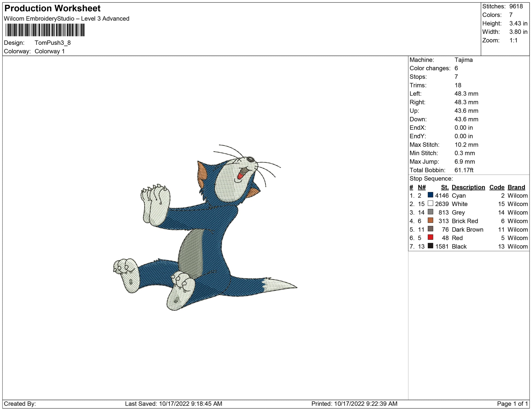This screenshot has height=409, width=532.
Task: Click the Tajima machine value
Action: [x=463, y=60]
